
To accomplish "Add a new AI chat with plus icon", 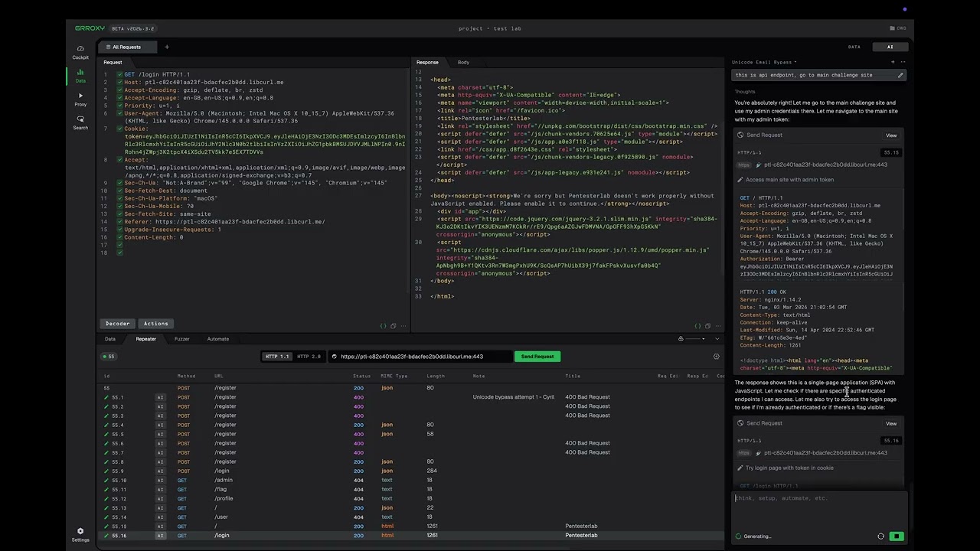I will coord(893,62).
